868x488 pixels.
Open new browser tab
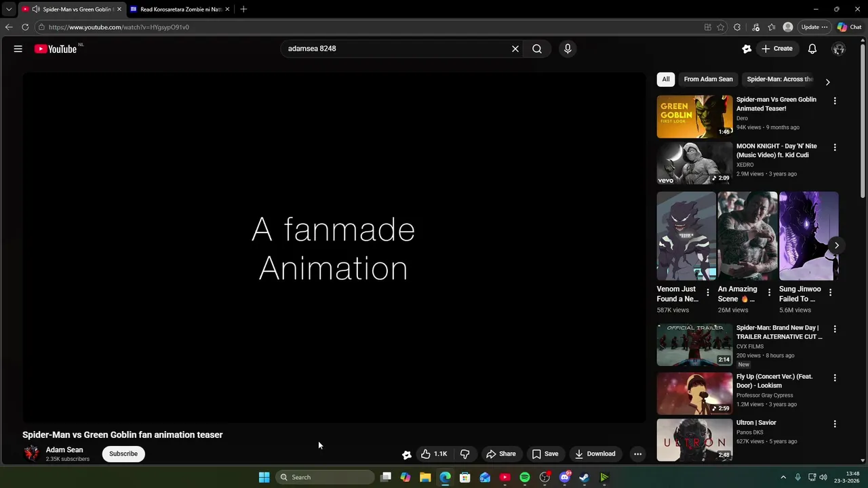coord(243,9)
